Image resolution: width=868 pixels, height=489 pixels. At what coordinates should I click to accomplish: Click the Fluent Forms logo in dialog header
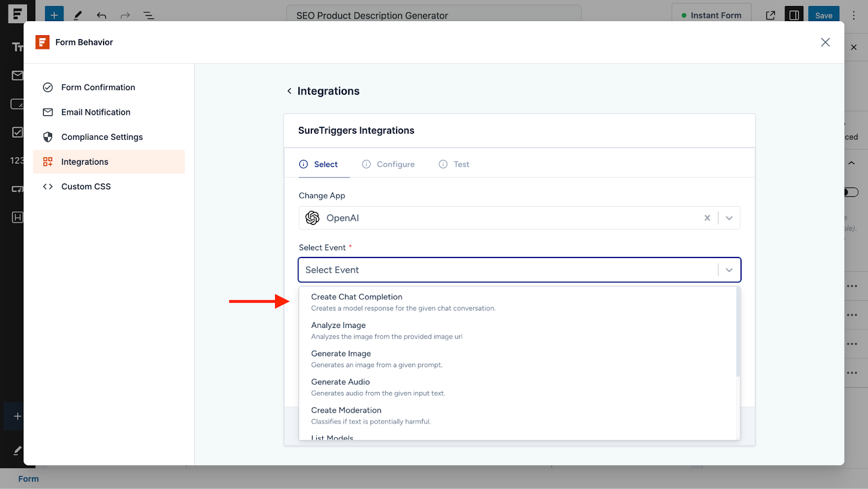click(x=42, y=42)
